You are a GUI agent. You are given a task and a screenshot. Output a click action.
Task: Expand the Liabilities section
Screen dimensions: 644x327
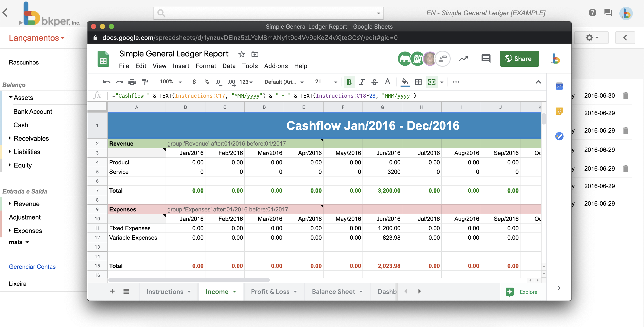[x=8, y=151]
